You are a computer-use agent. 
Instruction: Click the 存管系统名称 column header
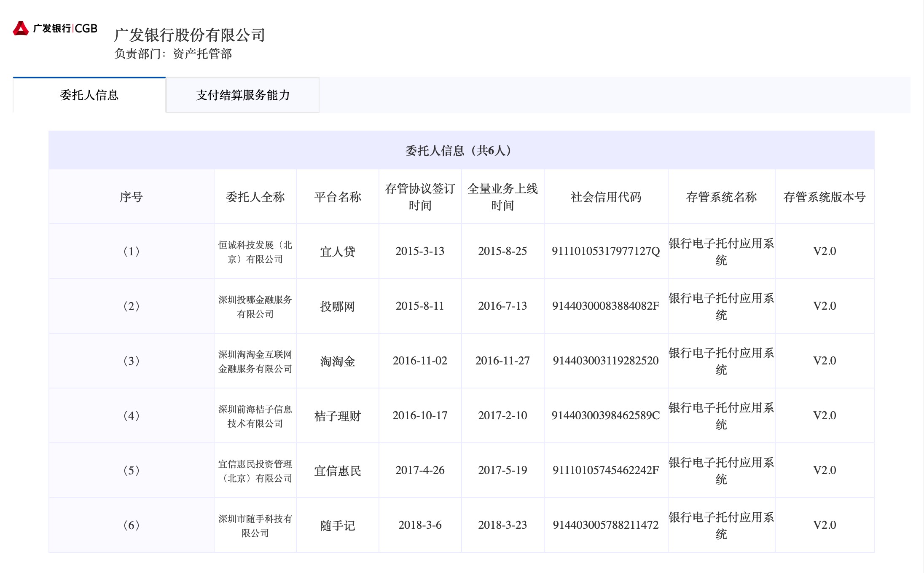point(722,197)
